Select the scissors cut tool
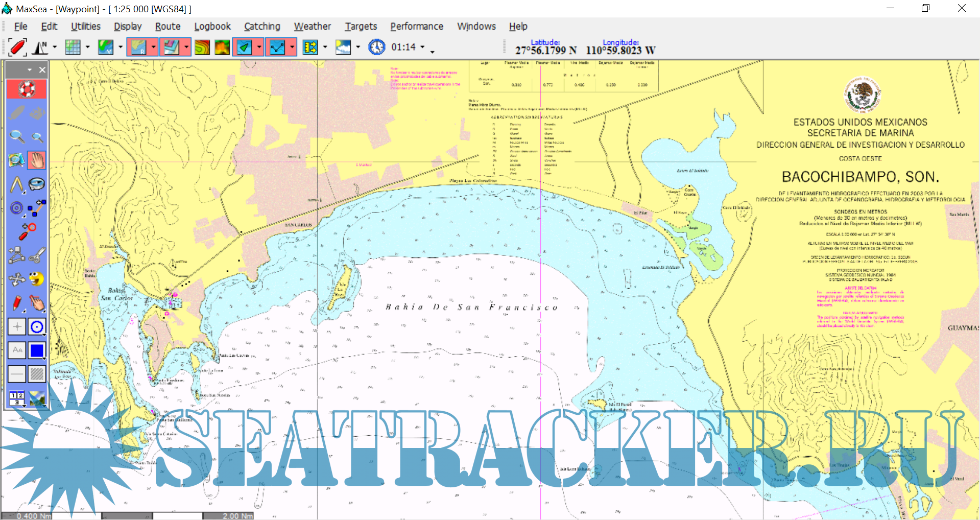 coord(37,255)
